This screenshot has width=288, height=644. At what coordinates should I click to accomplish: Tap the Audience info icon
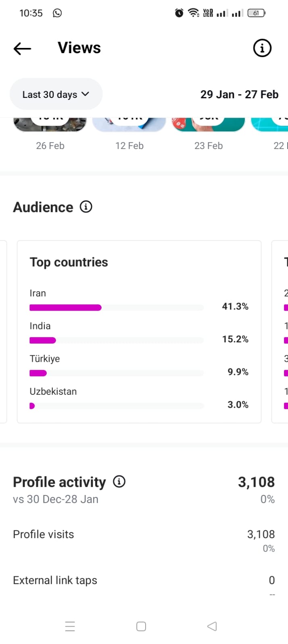(86, 207)
